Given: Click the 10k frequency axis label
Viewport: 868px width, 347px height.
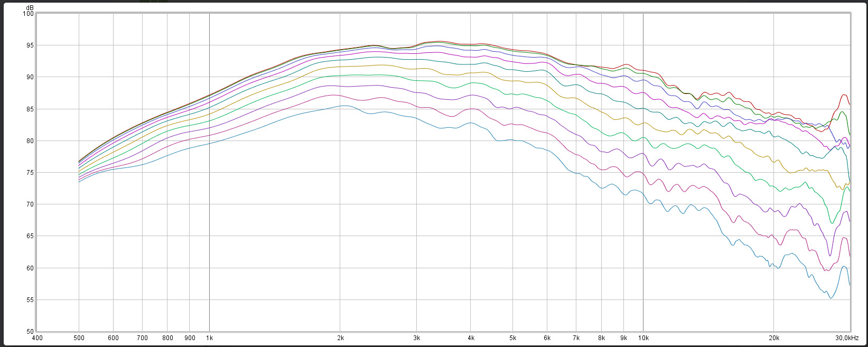Looking at the screenshot, I should click(643, 338).
